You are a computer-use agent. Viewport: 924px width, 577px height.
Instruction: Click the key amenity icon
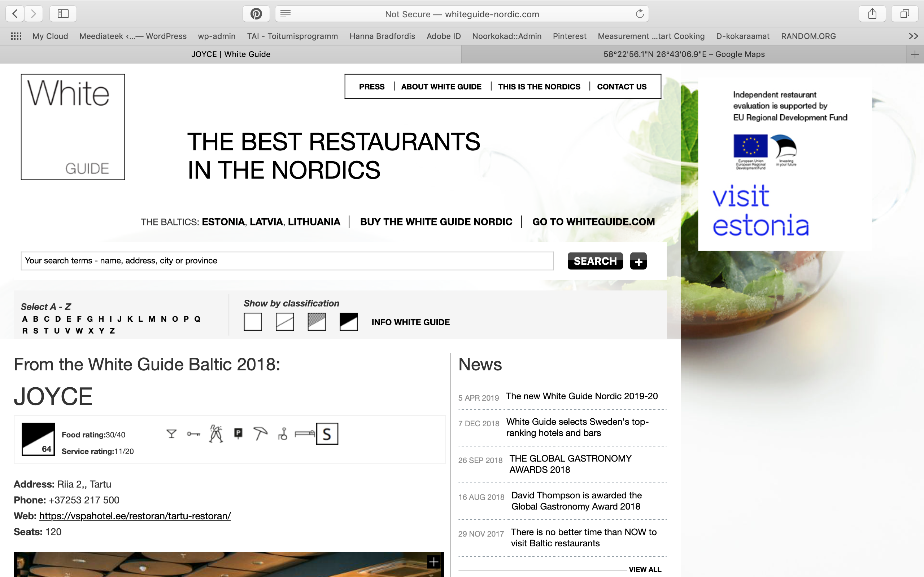(x=193, y=434)
